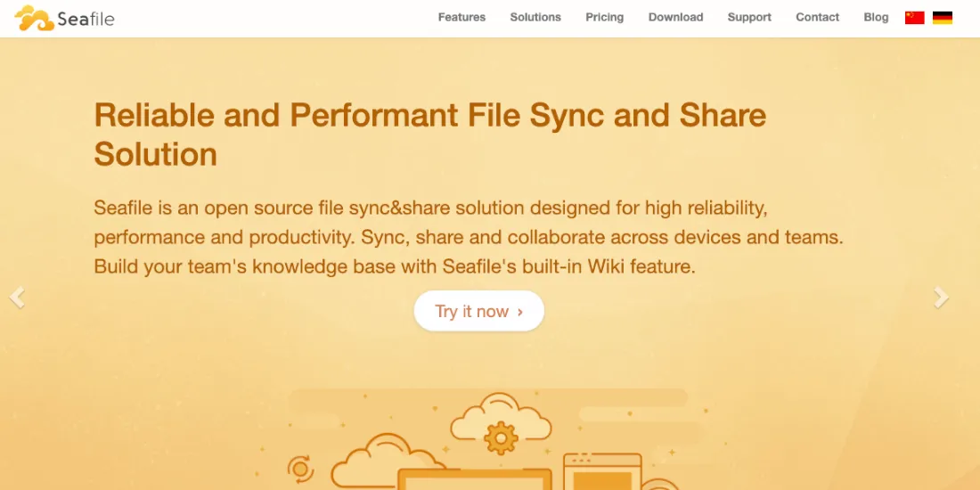This screenshot has width=980, height=490.
Task: Navigate to the Pricing page
Action: pos(604,18)
